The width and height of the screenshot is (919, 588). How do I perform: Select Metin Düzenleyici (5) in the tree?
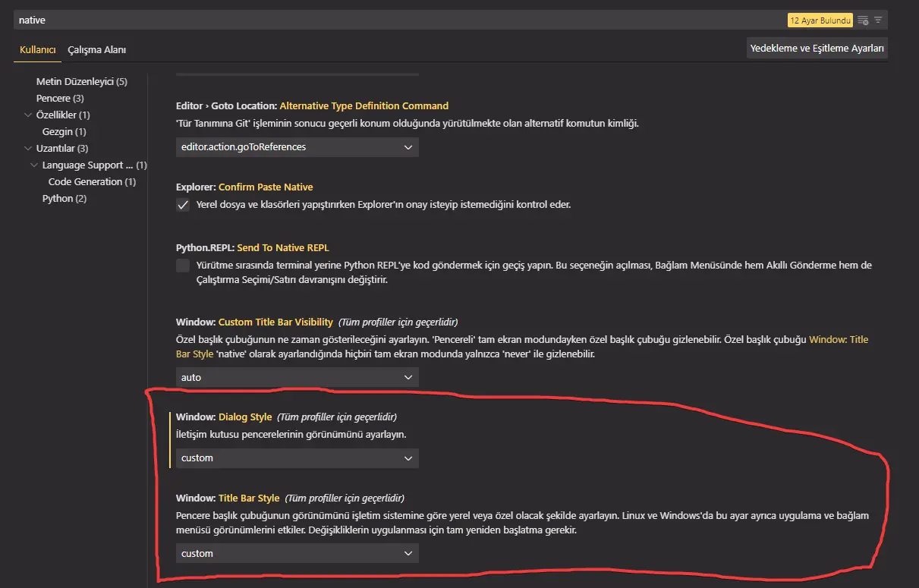point(82,81)
